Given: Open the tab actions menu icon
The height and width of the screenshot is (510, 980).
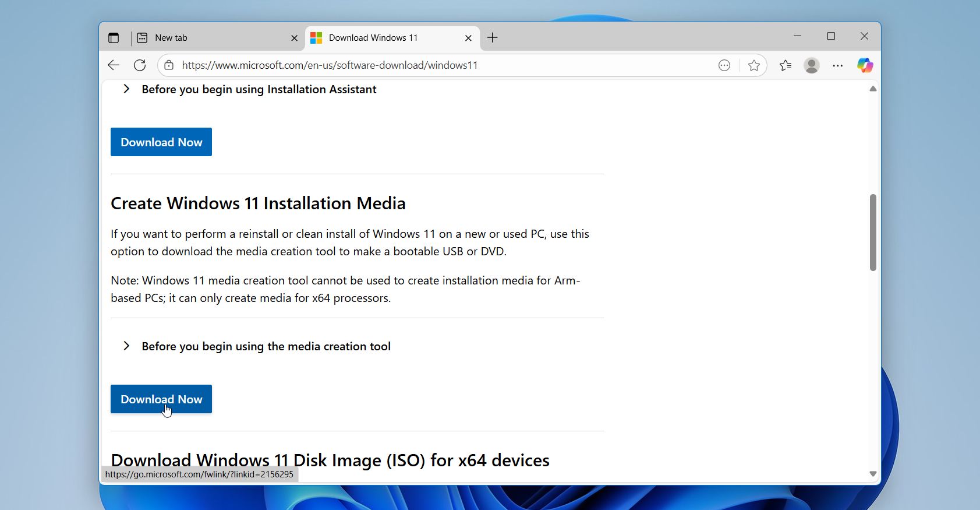Looking at the screenshot, I should [114, 38].
